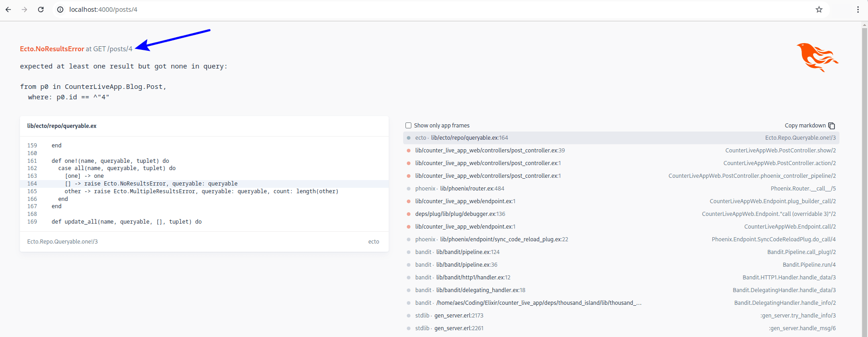This screenshot has height=337, width=868.
Task: Select the bandit delegating_handler.ex:18 stack frame
Action: pos(621,290)
